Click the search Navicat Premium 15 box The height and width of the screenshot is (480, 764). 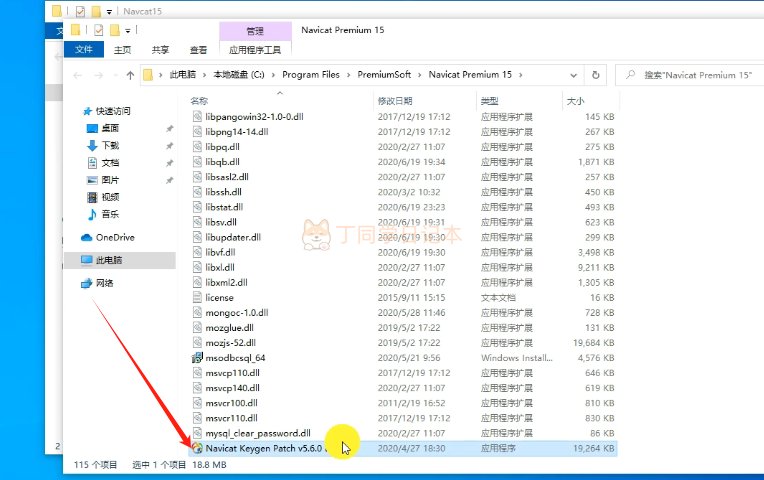pyautogui.click(x=690, y=75)
